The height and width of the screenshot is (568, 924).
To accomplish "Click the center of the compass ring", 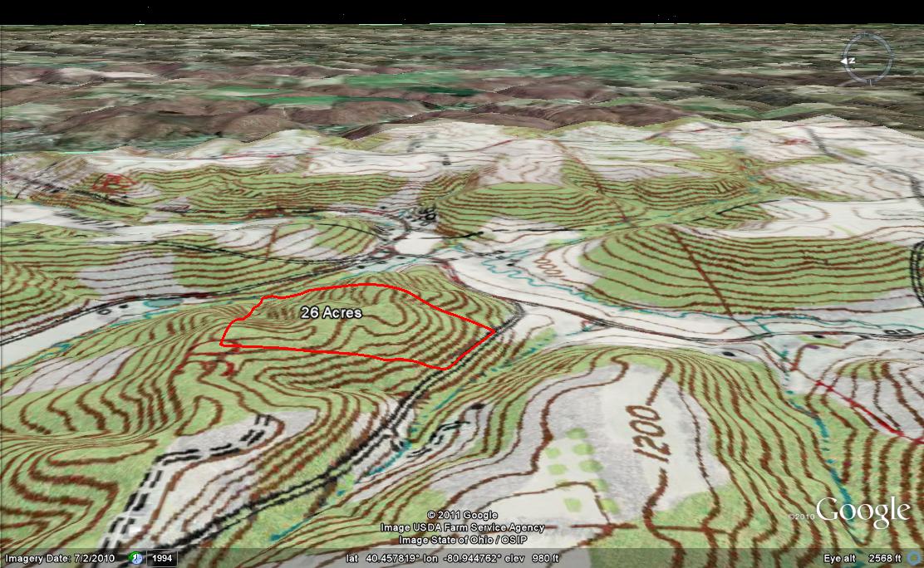I will pos(867,58).
